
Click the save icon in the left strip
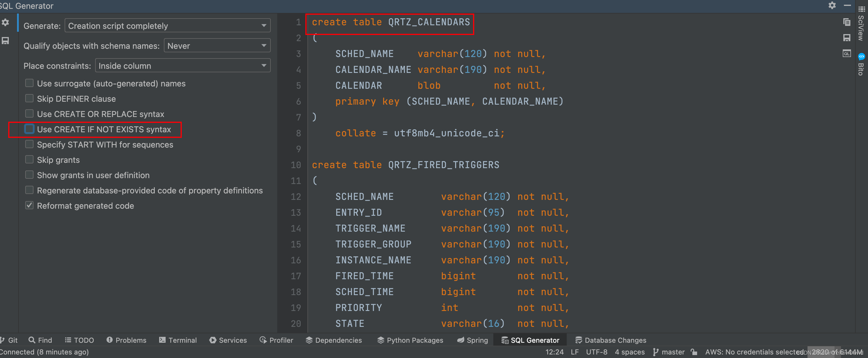tap(5, 41)
